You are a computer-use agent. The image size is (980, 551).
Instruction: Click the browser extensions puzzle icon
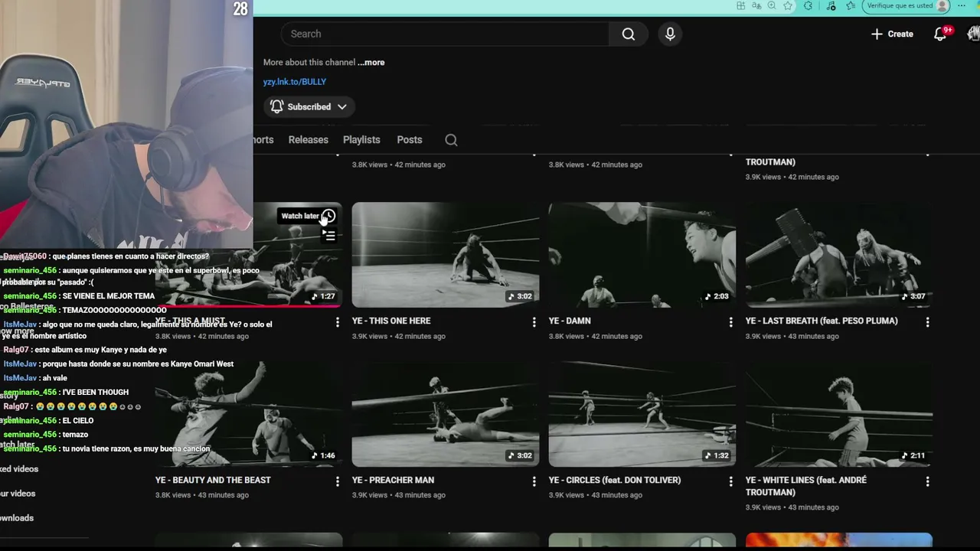[808, 5]
